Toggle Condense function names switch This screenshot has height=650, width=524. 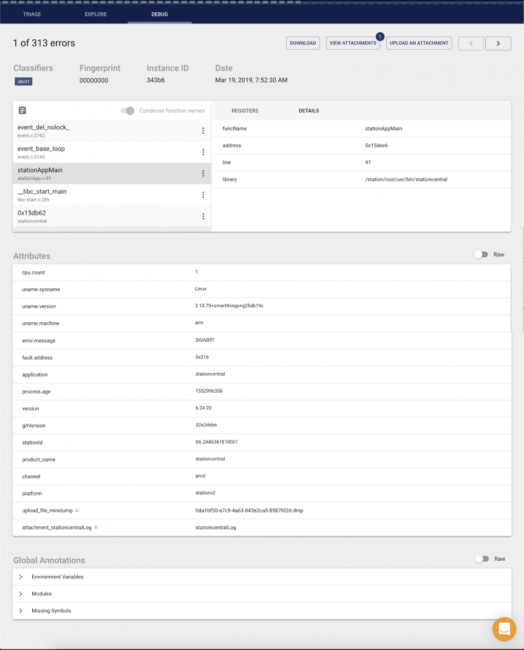128,111
